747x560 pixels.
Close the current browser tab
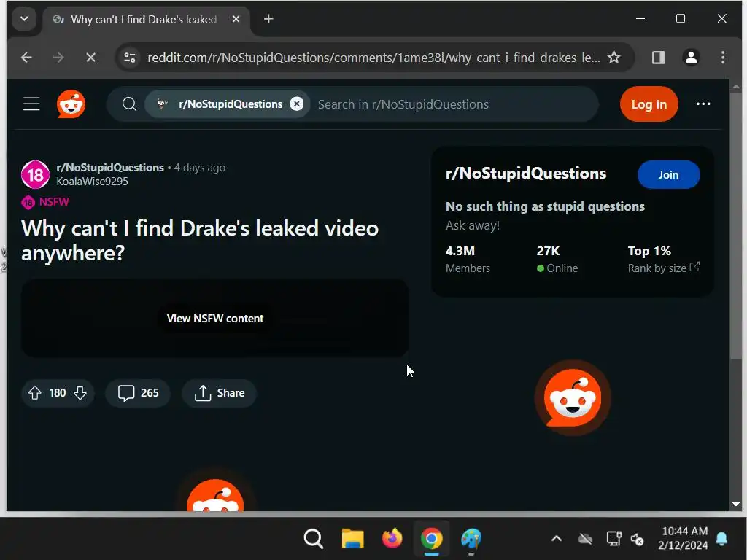click(x=236, y=19)
